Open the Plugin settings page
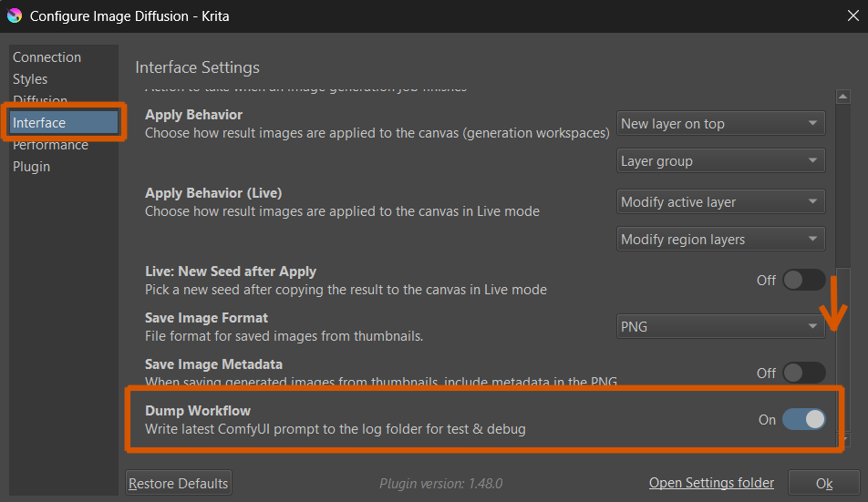This screenshot has width=868, height=502. 32,167
